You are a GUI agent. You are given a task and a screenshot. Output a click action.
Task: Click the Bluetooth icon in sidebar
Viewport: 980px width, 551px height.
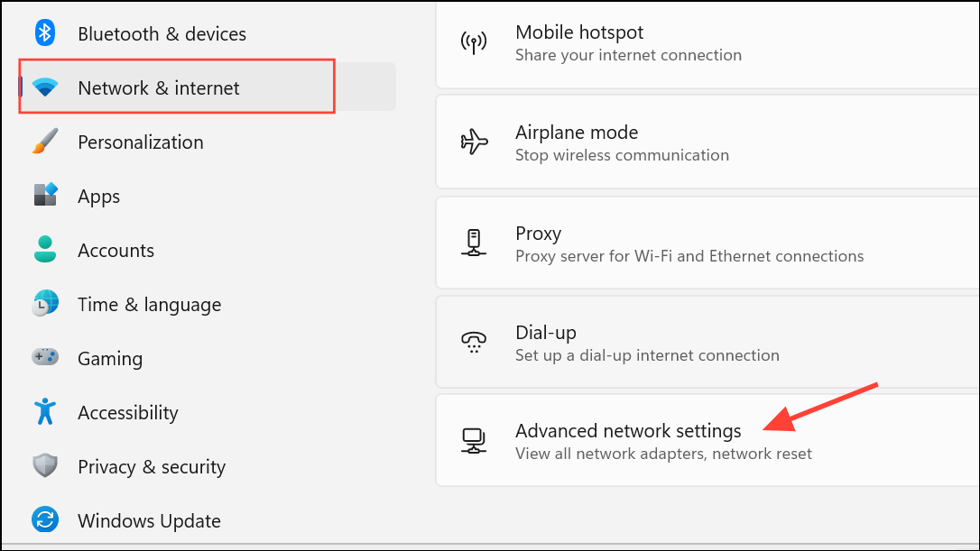(45, 32)
